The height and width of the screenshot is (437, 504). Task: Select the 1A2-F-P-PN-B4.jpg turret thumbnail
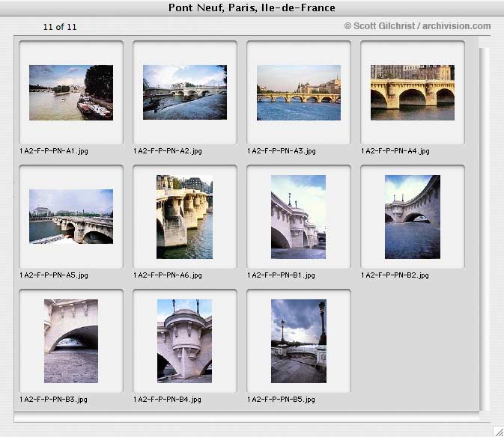184,341
